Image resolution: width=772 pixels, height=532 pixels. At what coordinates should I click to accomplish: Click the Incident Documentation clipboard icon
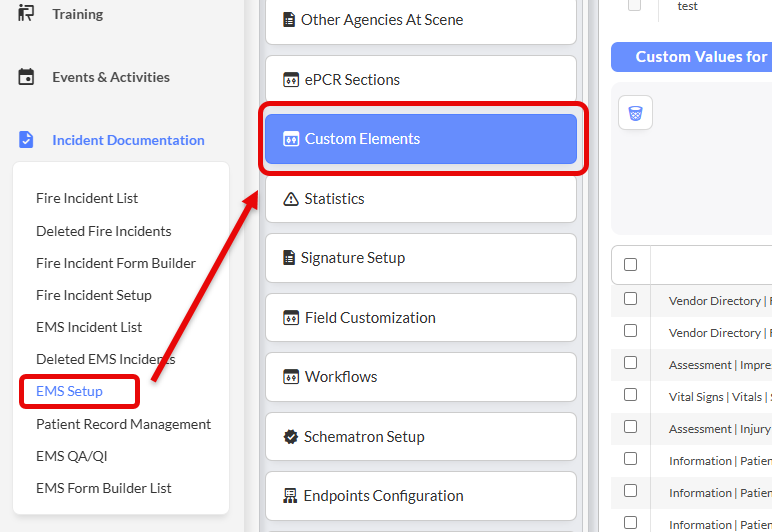click(x=26, y=140)
